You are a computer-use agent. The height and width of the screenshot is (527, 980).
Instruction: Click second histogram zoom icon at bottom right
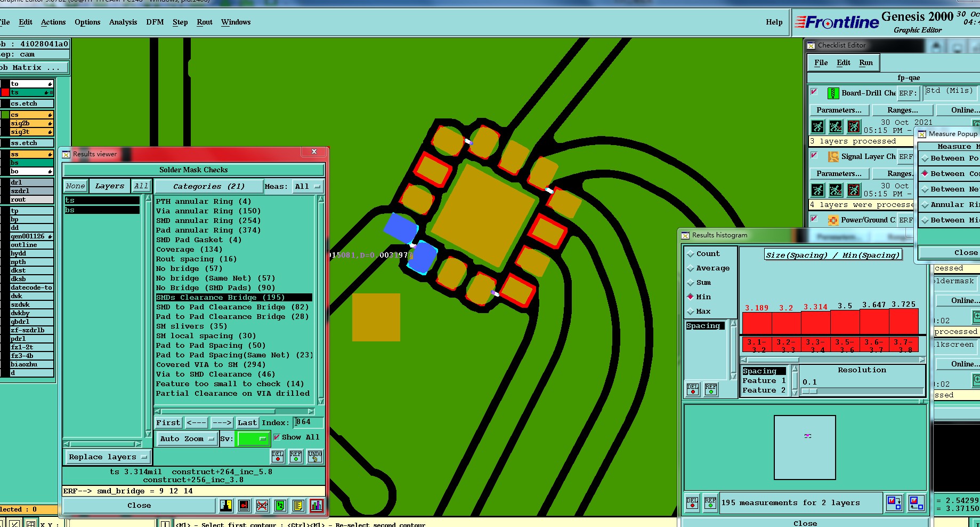(x=917, y=502)
